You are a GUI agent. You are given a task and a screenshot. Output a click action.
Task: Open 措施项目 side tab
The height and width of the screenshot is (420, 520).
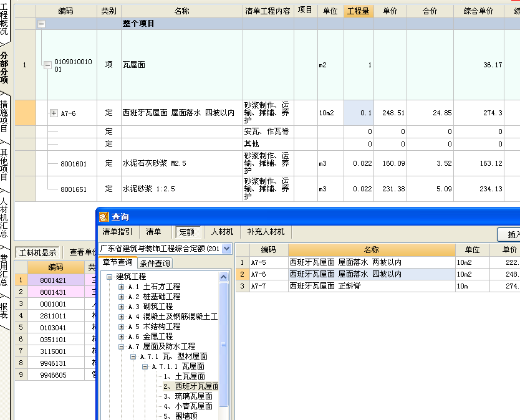pyautogui.click(x=4, y=117)
